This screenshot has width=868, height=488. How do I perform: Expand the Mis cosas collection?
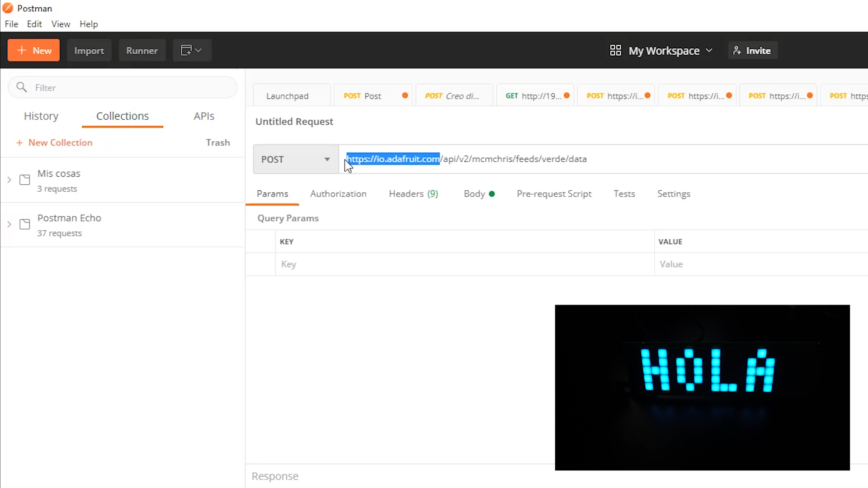click(x=9, y=180)
